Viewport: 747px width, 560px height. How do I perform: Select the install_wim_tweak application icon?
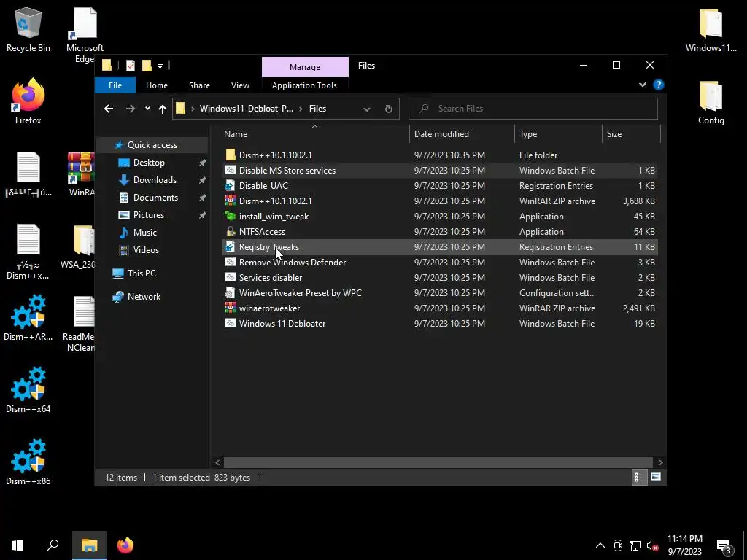point(231,216)
